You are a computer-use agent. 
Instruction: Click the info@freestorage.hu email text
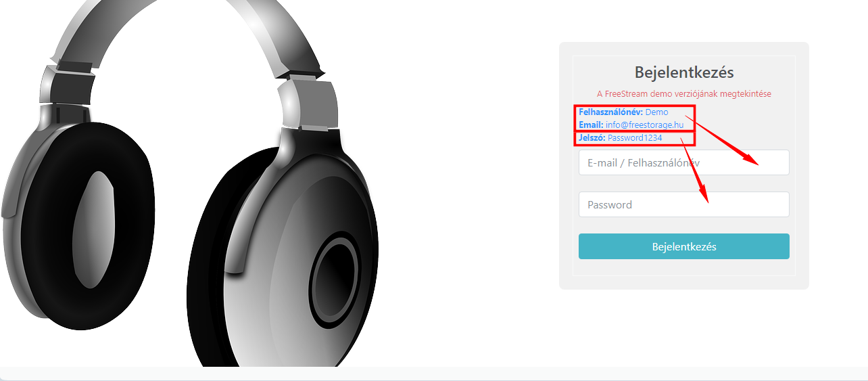click(644, 125)
